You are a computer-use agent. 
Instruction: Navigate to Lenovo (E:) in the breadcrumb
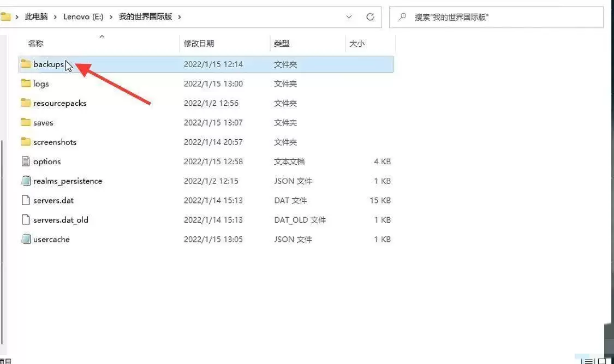pyautogui.click(x=83, y=17)
